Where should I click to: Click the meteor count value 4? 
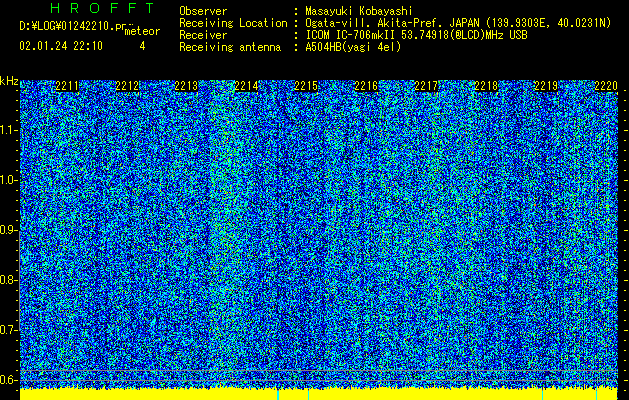(x=142, y=46)
